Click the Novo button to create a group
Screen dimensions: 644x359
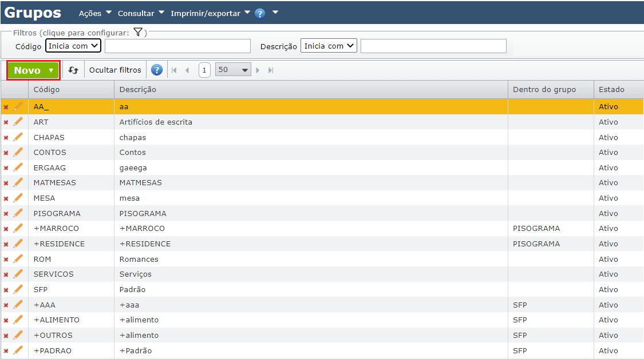tap(29, 70)
